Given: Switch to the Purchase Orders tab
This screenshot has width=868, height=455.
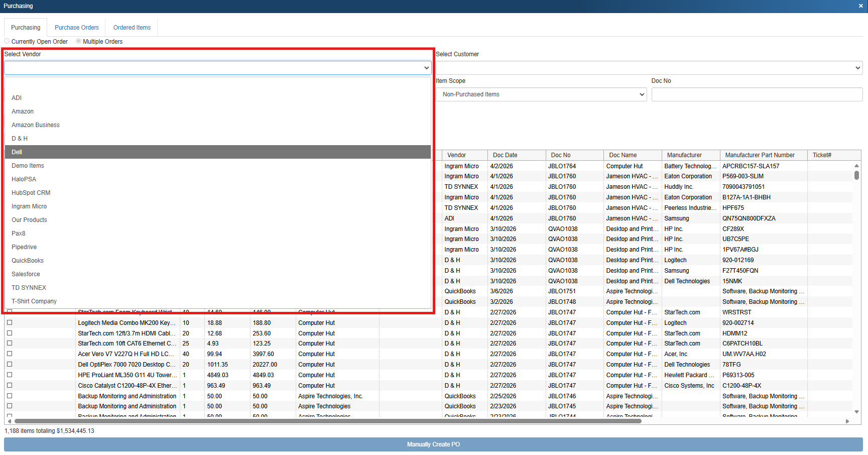Looking at the screenshot, I should tap(77, 28).
